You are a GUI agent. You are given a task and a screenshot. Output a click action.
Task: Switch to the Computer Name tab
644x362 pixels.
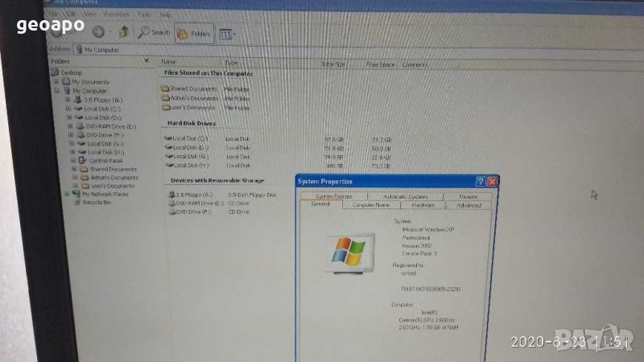point(371,205)
